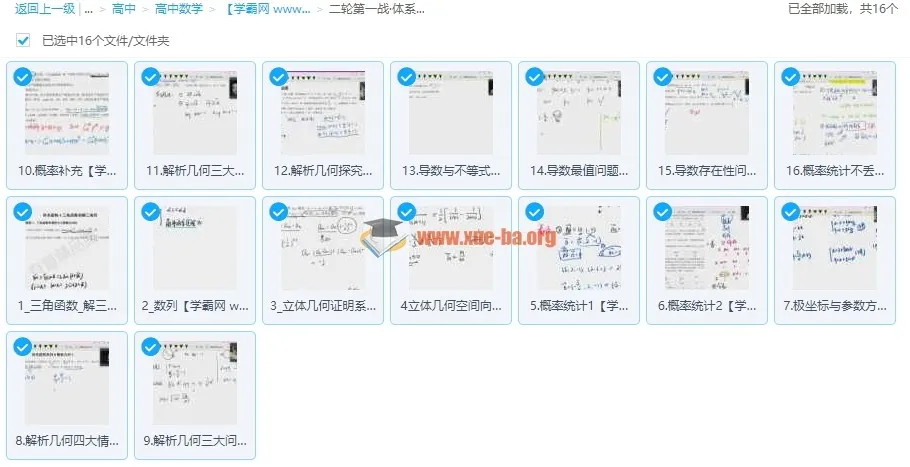Deselect the 11.解析几何三大 file checkmark
This screenshot has height=467, width=910.
[x=151, y=77]
